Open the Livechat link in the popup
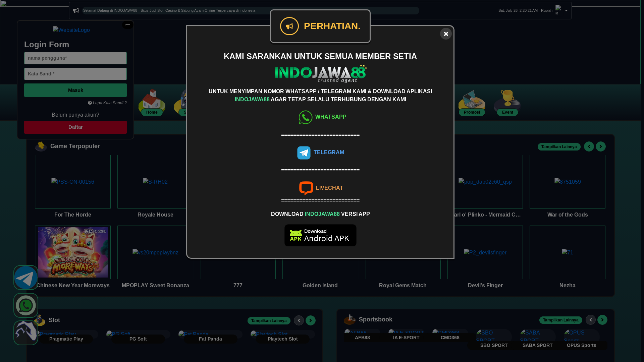The image size is (644, 362). coord(321,188)
